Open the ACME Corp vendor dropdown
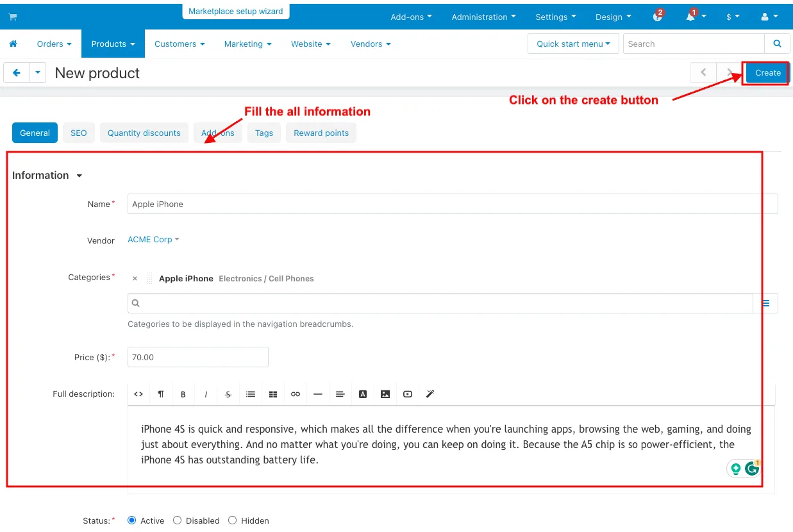 [153, 240]
